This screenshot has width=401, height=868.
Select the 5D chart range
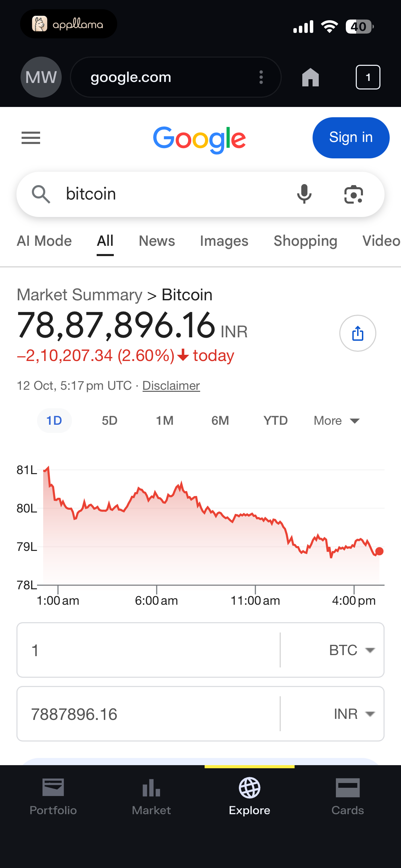(x=110, y=421)
